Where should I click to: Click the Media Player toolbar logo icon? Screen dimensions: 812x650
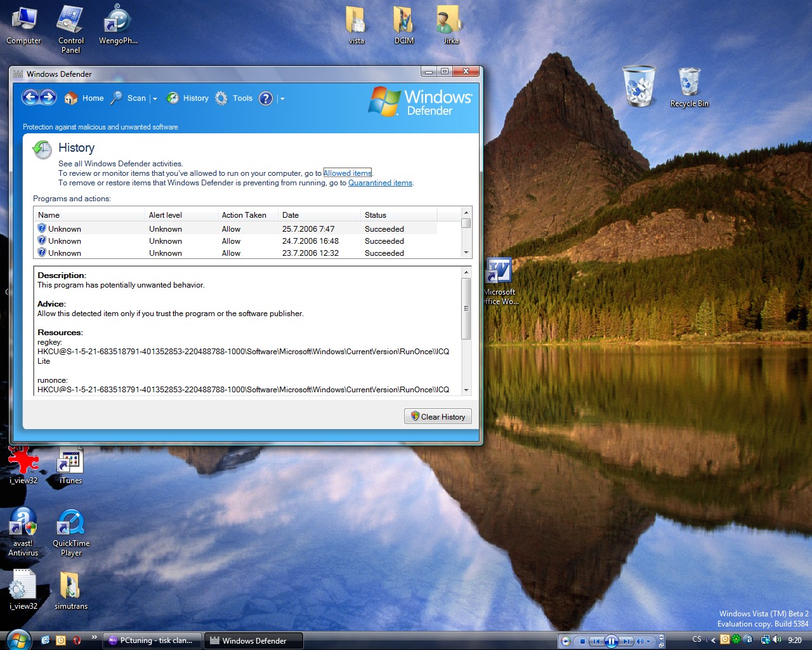pyautogui.click(x=566, y=641)
